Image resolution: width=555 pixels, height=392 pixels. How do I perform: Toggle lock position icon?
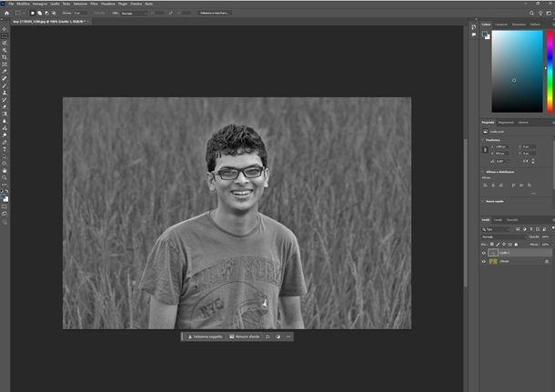[504, 244]
